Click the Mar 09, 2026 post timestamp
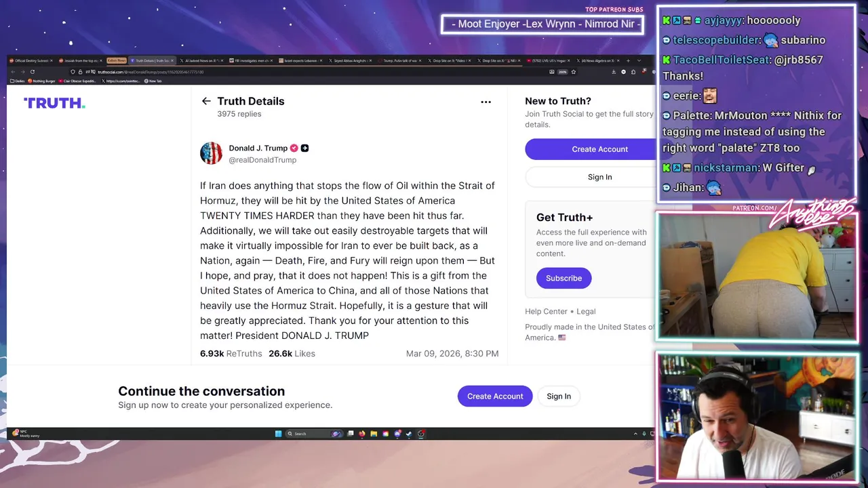868x488 pixels. click(x=452, y=353)
